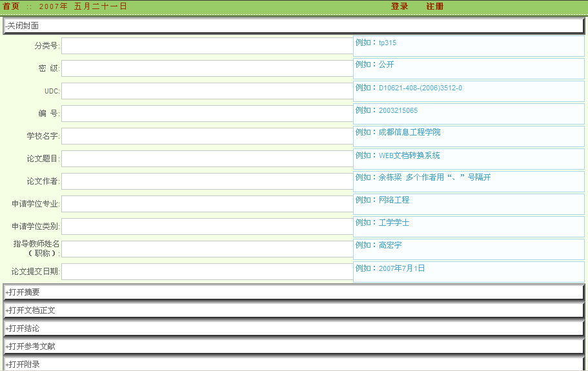Focus the 论文题目 input field
This screenshot has height=371, width=588.
click(x=207, y=159)
